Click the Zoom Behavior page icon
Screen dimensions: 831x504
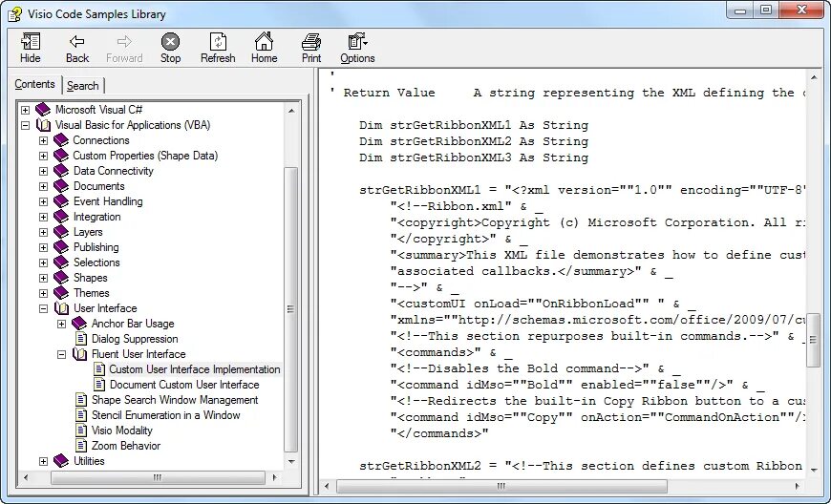click(x=81, y=446)
